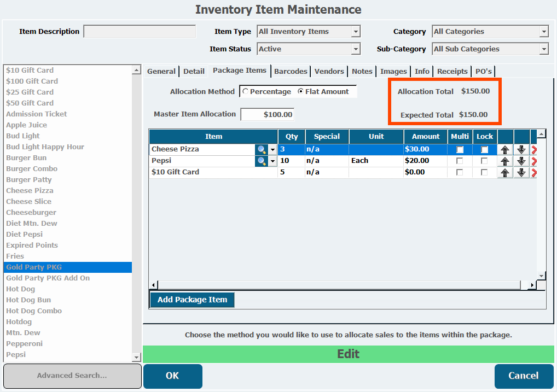
Task: Click red delete icon on Pepsi row
Action: (x=533, y=161)
